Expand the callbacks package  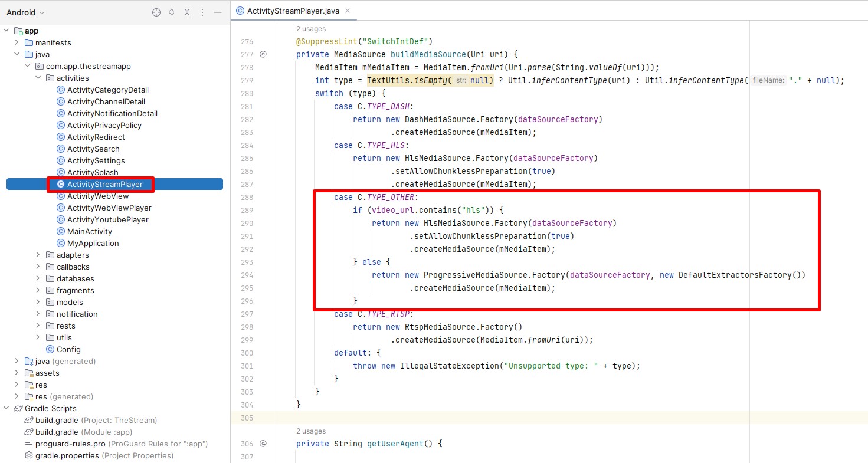[38, 267]
